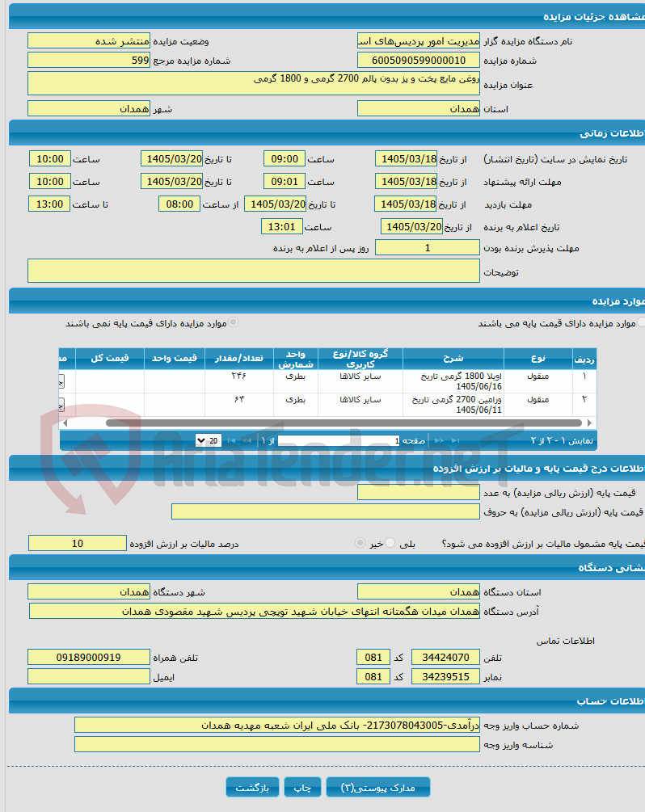Select موارد مزایده دارای قیمت پایه می باشند radio
Viewport: 645px width, 812px height.
(x=642, y=322)
